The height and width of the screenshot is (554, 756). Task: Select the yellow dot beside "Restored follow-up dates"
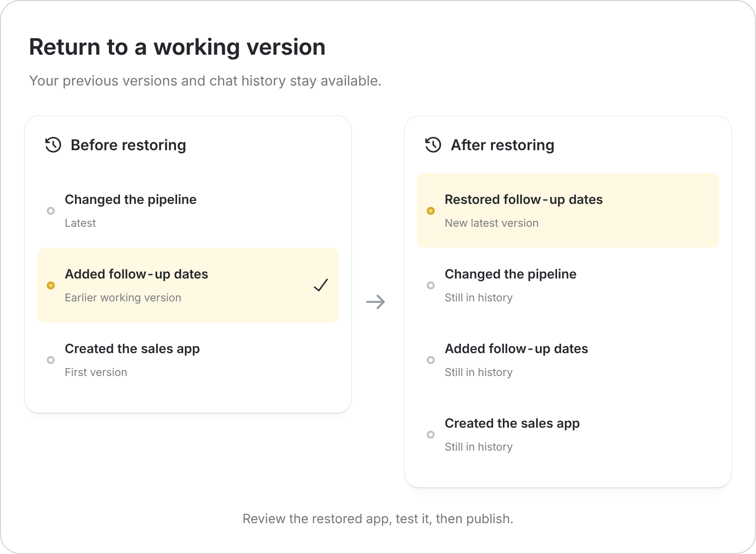(x=431, y=211)
